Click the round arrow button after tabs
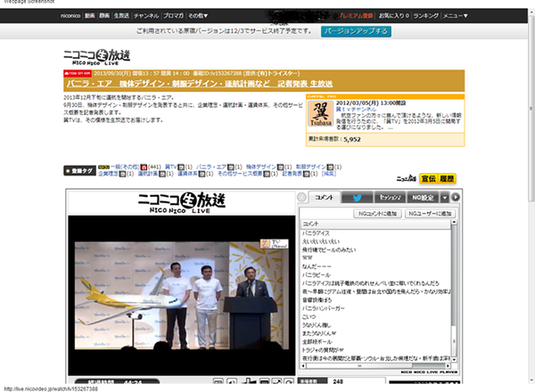 tap(456, 198)
